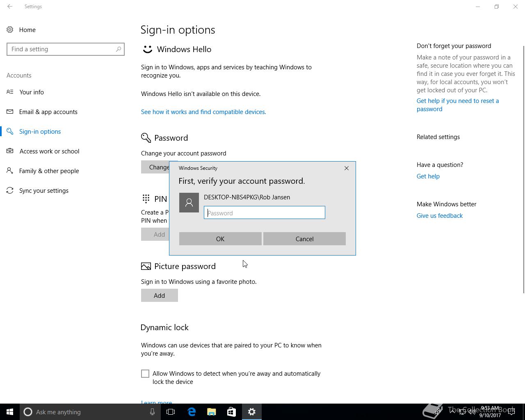Click the Sync your settings icon

coord(10,190)
